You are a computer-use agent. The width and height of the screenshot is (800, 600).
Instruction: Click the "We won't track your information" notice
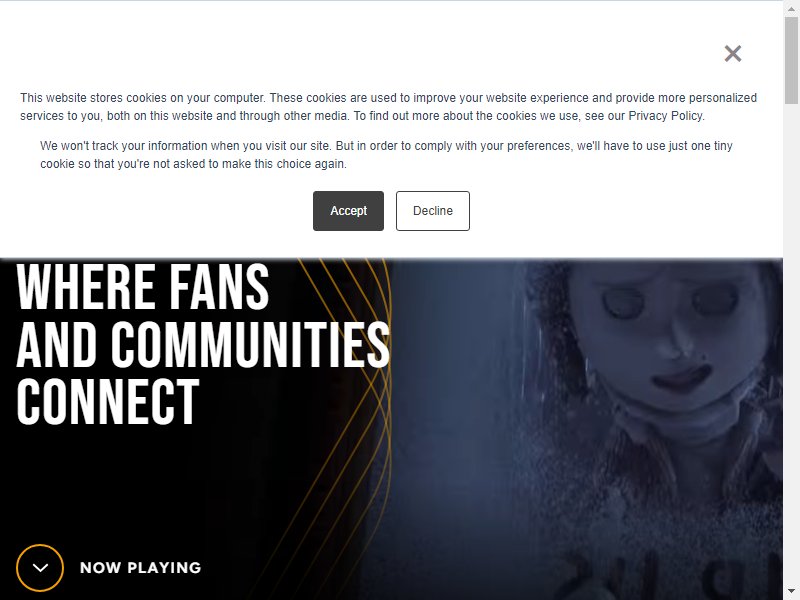(386, 155)
